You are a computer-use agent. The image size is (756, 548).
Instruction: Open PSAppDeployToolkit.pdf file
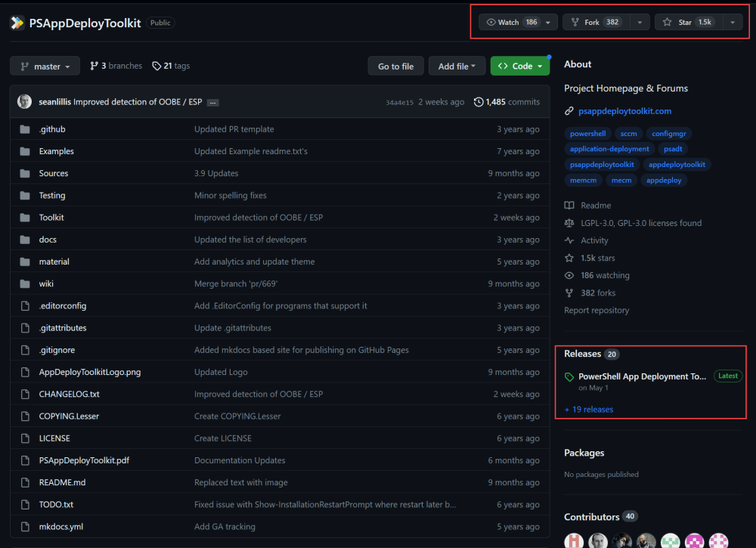point(84,460)
